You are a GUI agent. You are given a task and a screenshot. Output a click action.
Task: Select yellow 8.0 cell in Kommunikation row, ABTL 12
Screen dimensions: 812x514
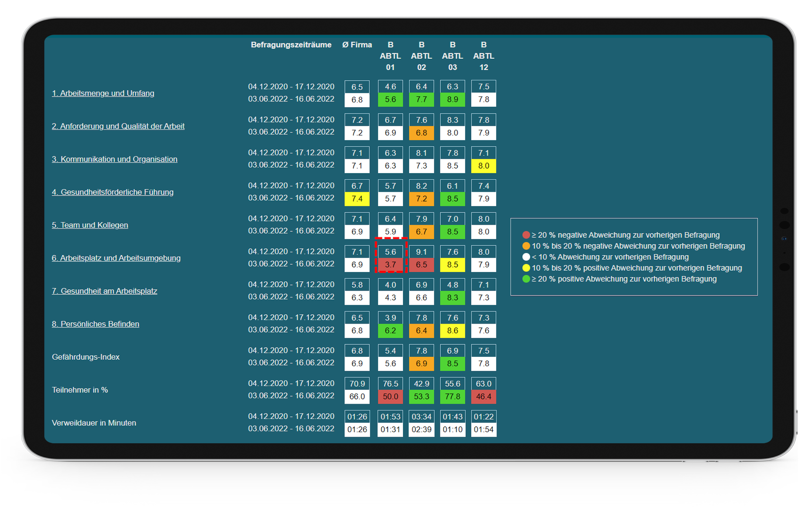click(x=484, y=166)
